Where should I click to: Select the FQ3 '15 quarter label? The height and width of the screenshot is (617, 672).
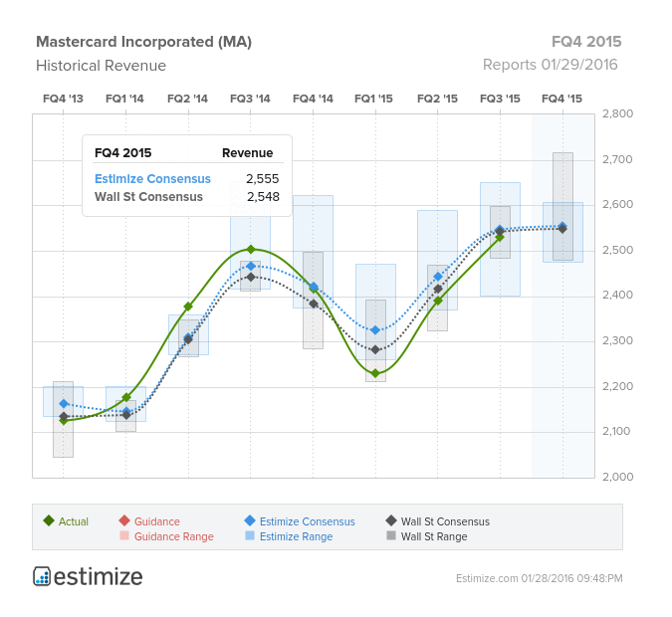500,99
